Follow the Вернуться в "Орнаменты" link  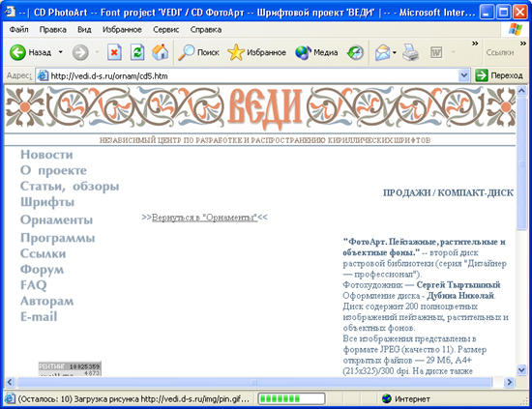coord(205,218)
